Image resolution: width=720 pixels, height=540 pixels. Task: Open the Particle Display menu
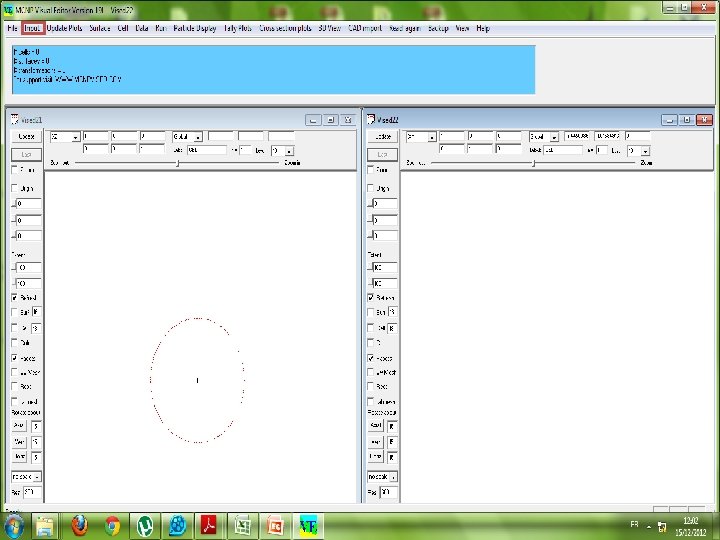(195, 28)
